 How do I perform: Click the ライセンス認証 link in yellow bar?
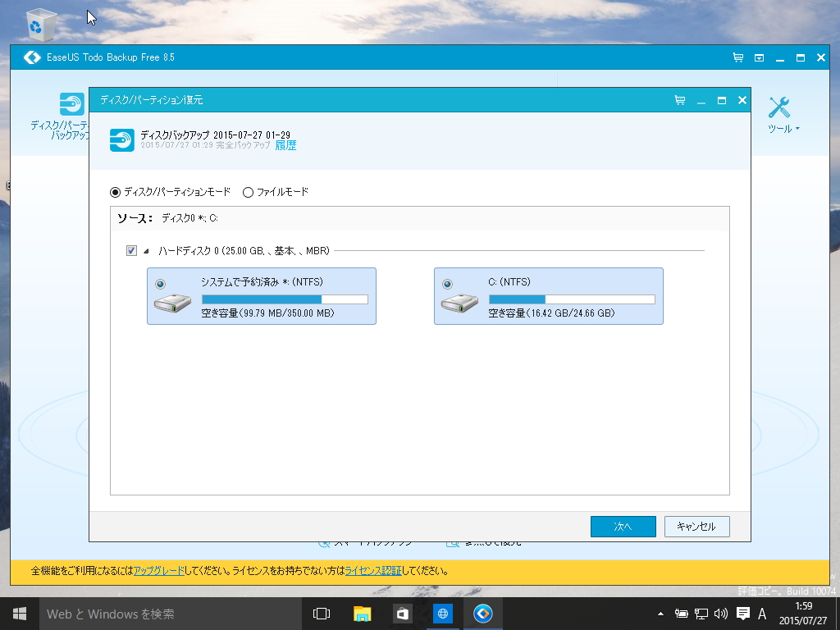coord(373,571)
